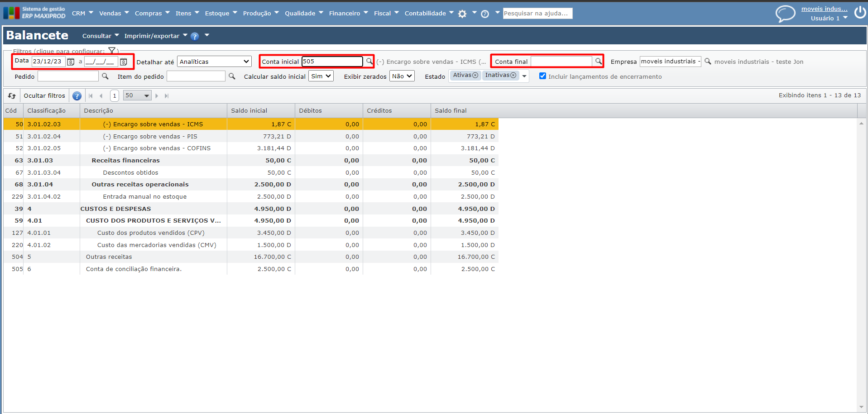868x414 pixels.
Task: Click the refresh icon beside Ocultar filtros
Action: (x=12, y=96)
